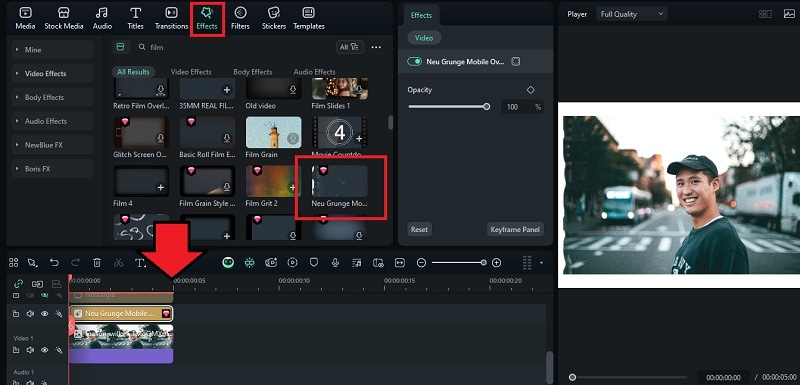Image resolution: width=800 pixels, height=385 pixels.
Task: Click the microphone voiceover icon
Action: click(x=335, y=263)
